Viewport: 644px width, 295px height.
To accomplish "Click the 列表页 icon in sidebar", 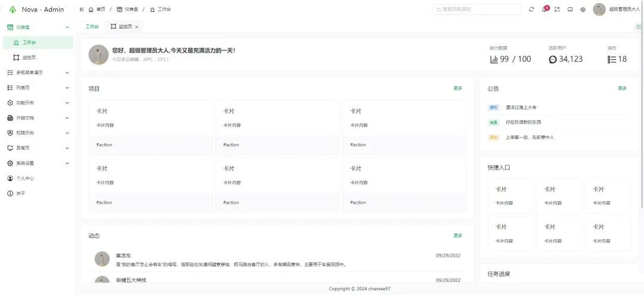I will pos(10,88).
